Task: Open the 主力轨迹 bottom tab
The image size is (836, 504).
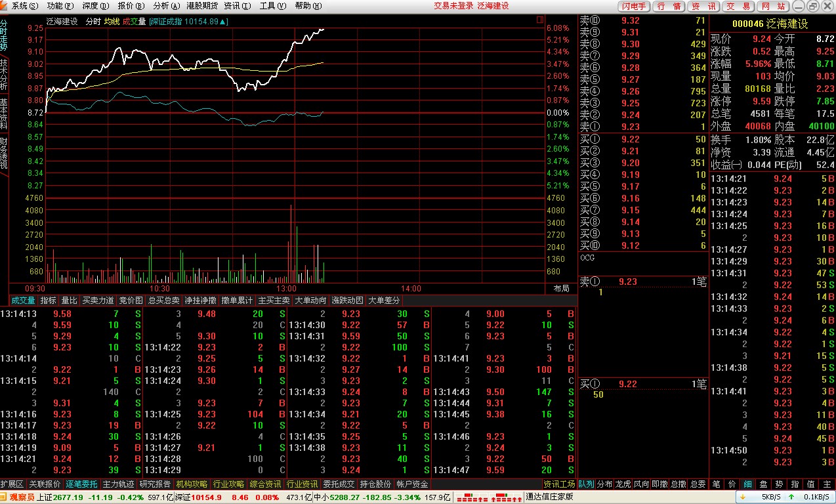Action: point(119,484)
